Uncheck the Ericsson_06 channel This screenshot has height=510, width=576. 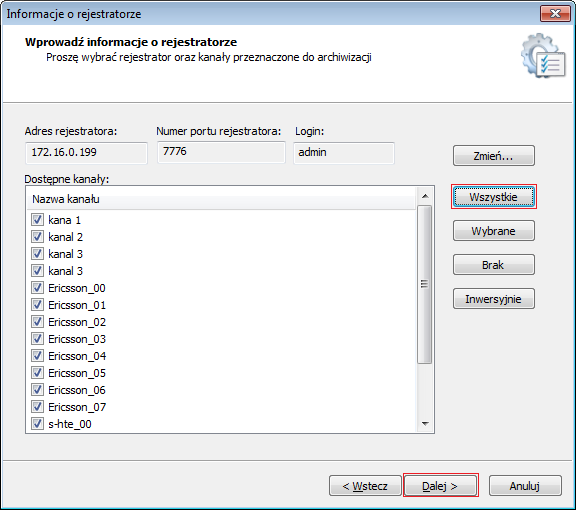coord(37,389)
